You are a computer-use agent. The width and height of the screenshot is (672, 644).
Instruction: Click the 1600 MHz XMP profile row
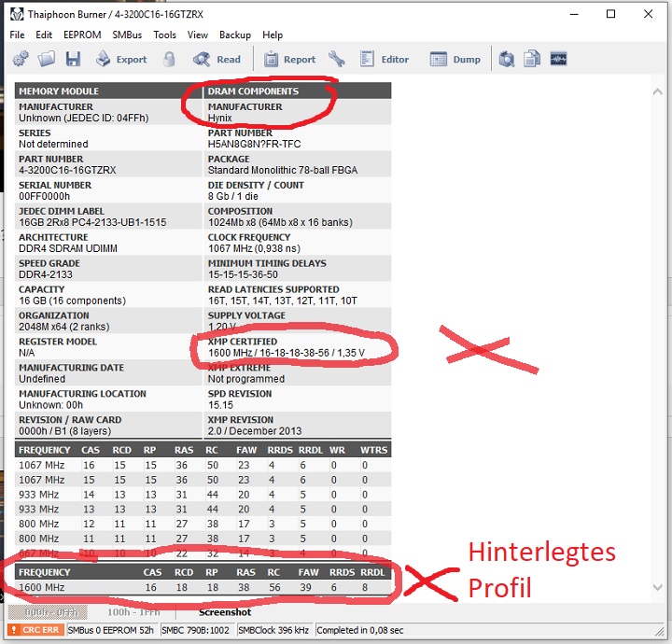203,587
